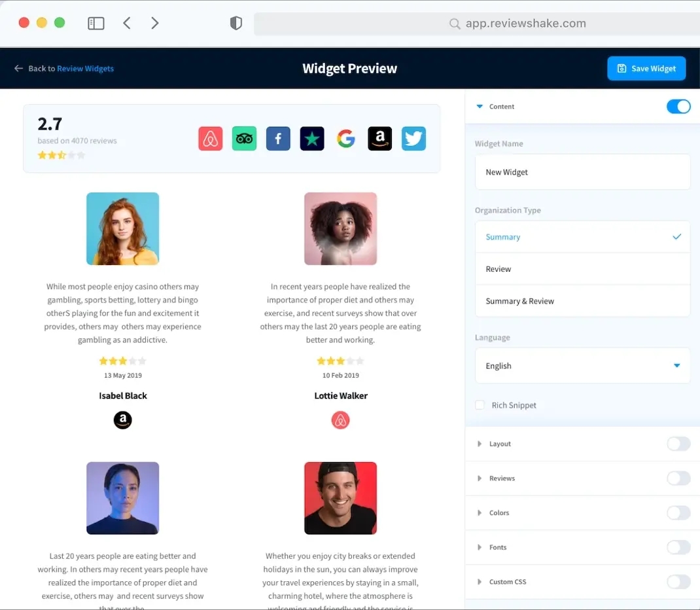The image size is (700, 610).
Task: Click the browser sidebar toggle icon
Action: [x=96, y=24]
